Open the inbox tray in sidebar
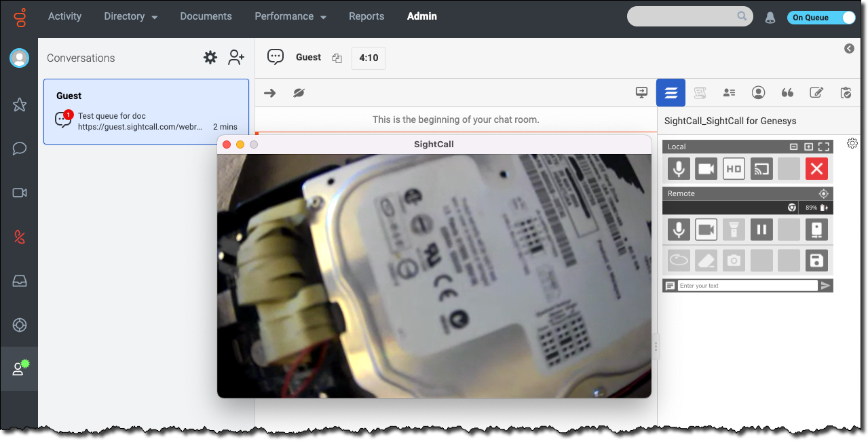The image size is (868, 441). (x=20, y=281)
